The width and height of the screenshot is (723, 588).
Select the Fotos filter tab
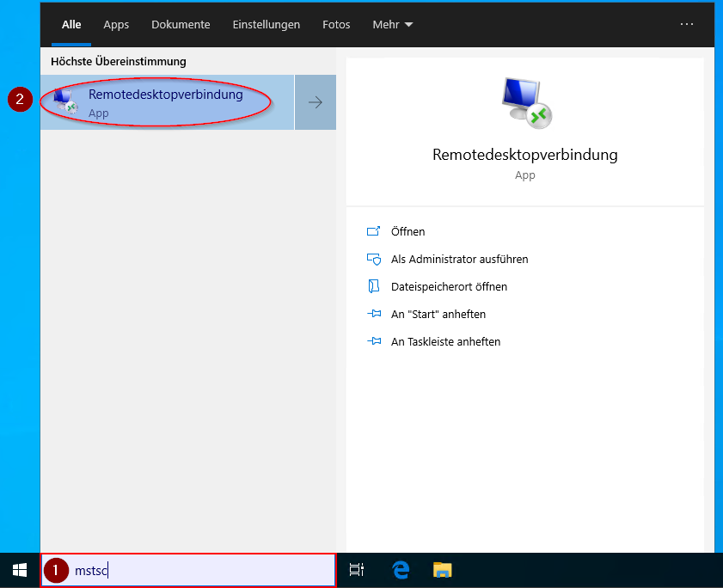(336, 25)
